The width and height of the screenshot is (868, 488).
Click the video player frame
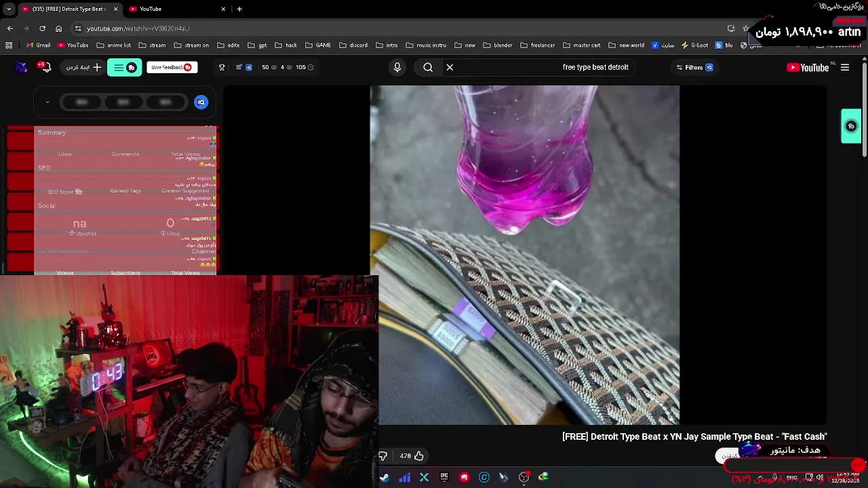tap(525, 255)
